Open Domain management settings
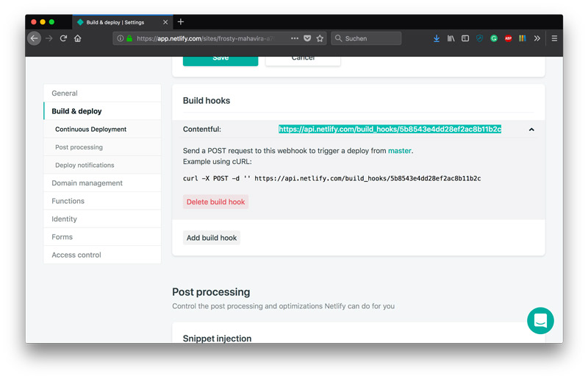 click(102, 183)
